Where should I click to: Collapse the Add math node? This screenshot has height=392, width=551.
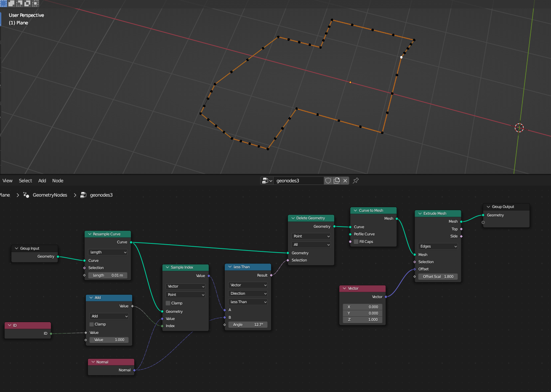(x=91, y=298)
